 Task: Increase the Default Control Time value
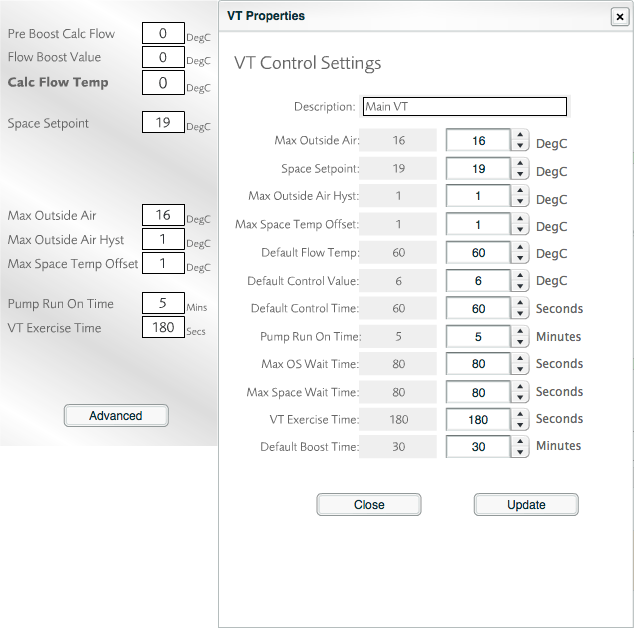click(521, 303)
